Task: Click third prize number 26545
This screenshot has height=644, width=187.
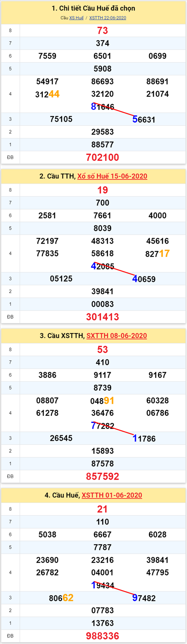Action: [x=61, y=438]
